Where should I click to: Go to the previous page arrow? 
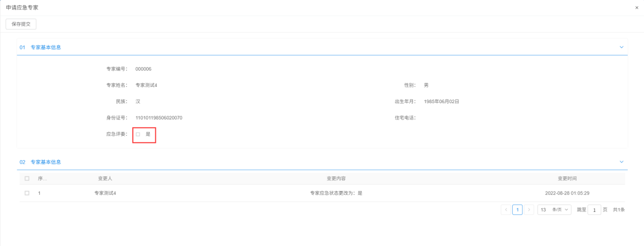506,210
